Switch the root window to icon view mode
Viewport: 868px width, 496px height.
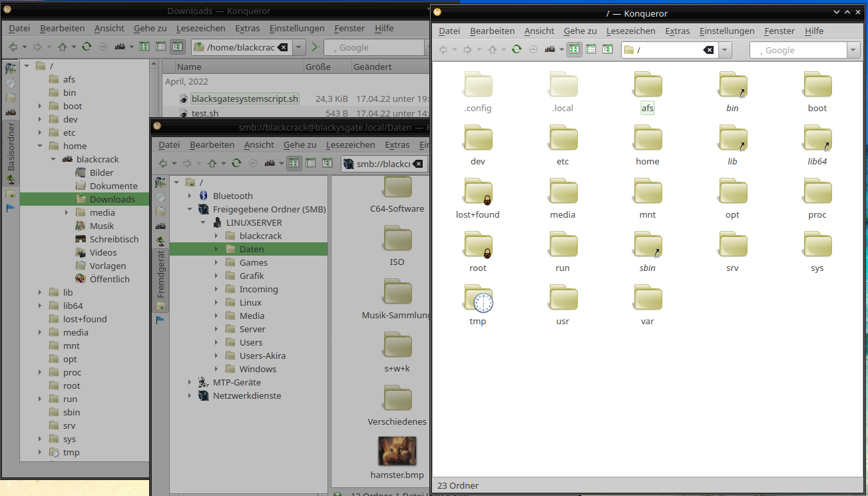[574, 49]
